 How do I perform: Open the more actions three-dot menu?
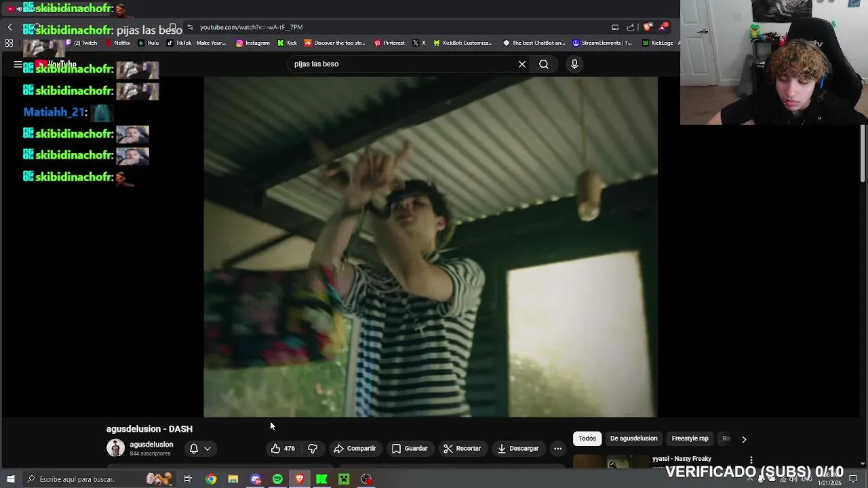pyautogui.click(x=557, y=448)
